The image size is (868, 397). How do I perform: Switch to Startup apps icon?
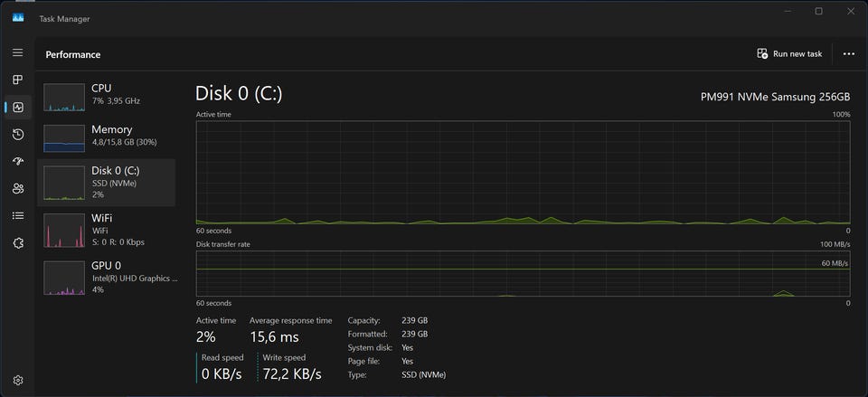[x=17, y=162]
